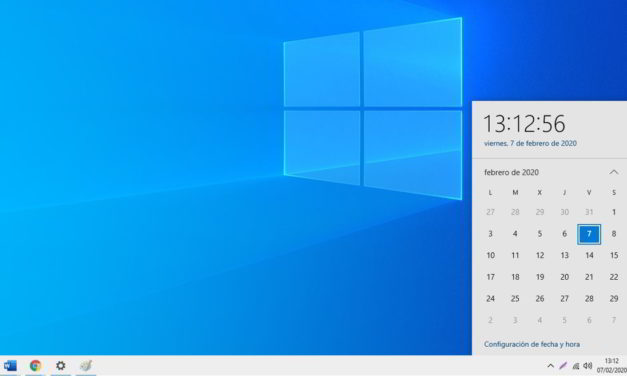
Task: Select day 12 in the calendar
Action: [x=540, y=256]
